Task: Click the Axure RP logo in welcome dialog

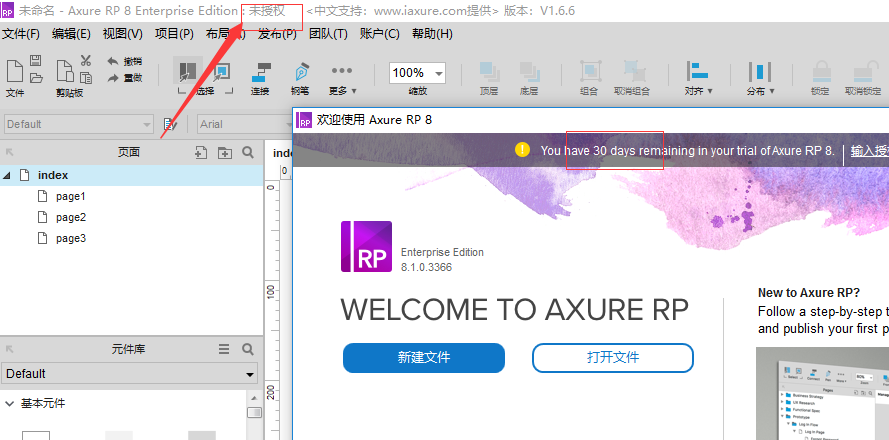Action: (366, 247)
